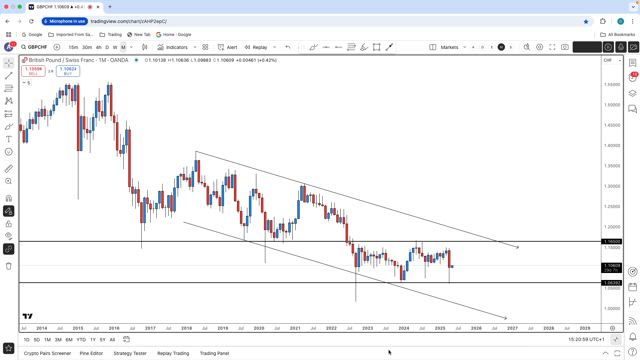
Task: Switch to the W weekly timeframe
Action: point(115,47)
